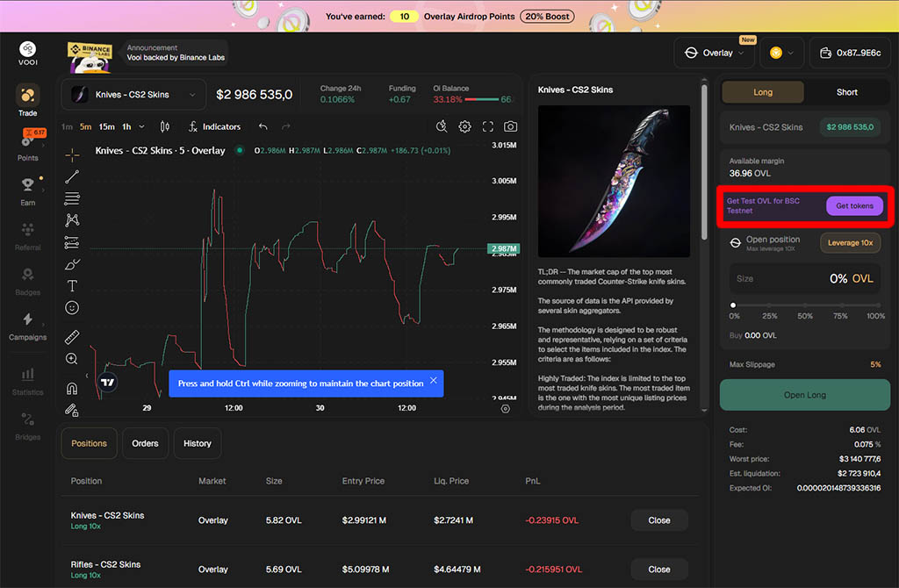Select the Fibonacci retracement tool
The height and width of the screenshot is (588, 899).
click(72, 198)
